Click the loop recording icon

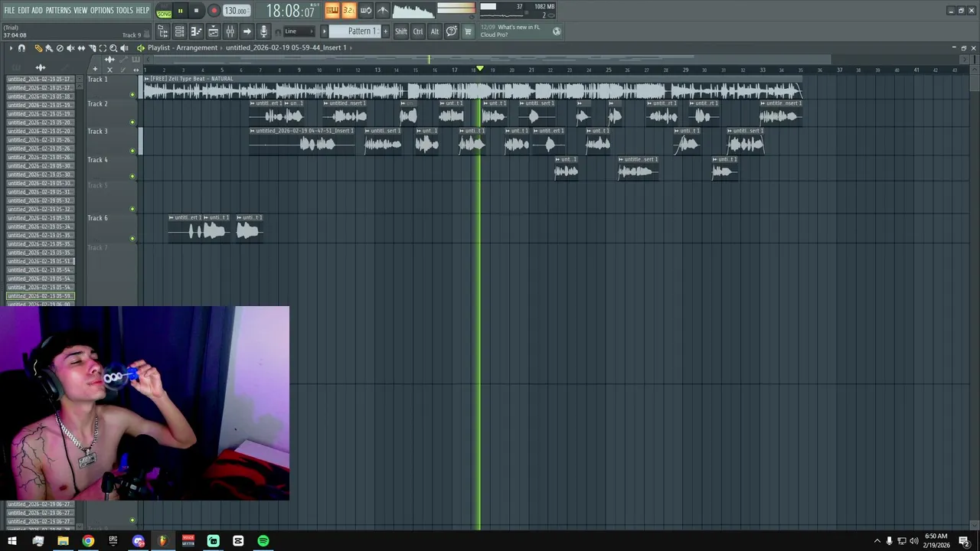[365, 10]
